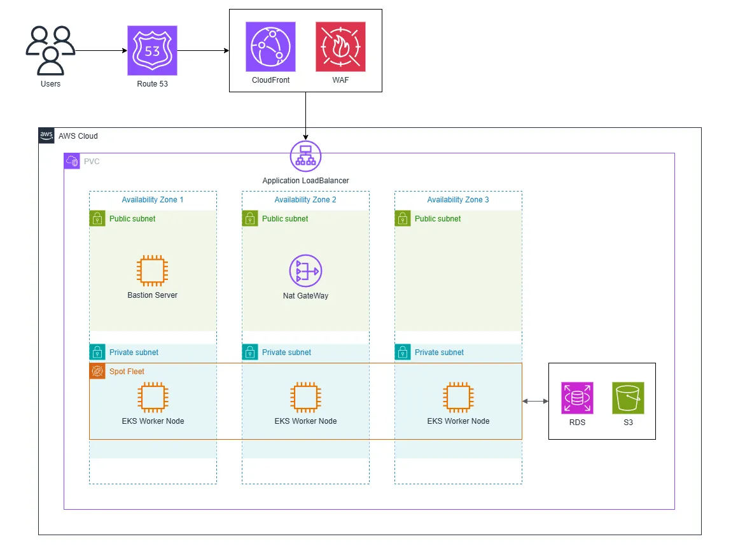This screenshot has width=738, height=560.
Task: Click the EKS Worker Node in Availability Zone 1
Action: [152, 396]
